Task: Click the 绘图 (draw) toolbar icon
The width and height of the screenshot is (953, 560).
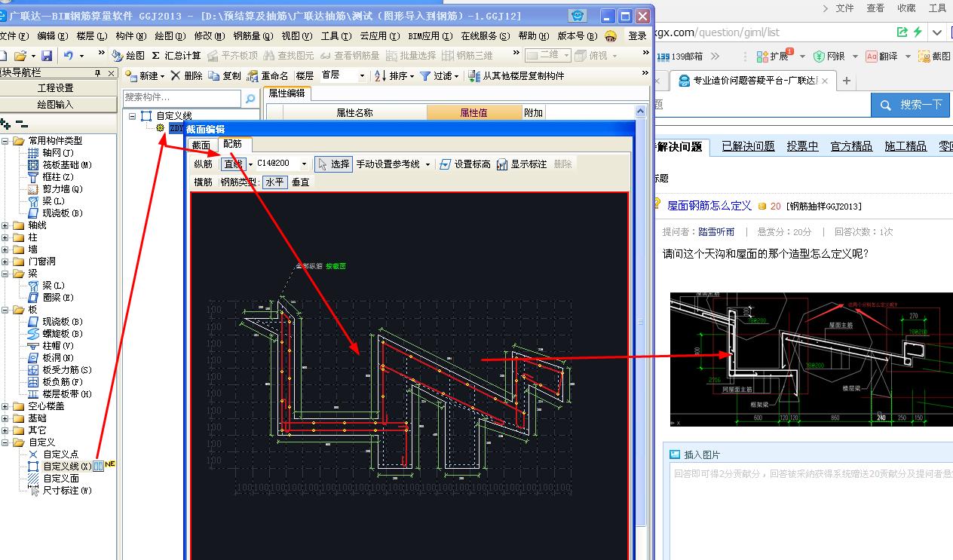Action: 117,56
